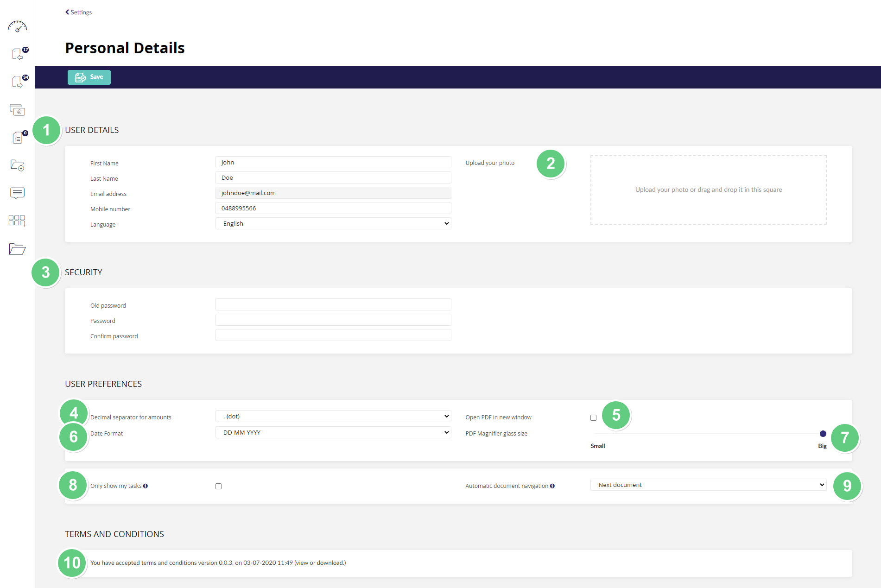This screenshot has height=588, width=881.
Task: Click the 'Personal Details' heading
Action: pos(125,48)
